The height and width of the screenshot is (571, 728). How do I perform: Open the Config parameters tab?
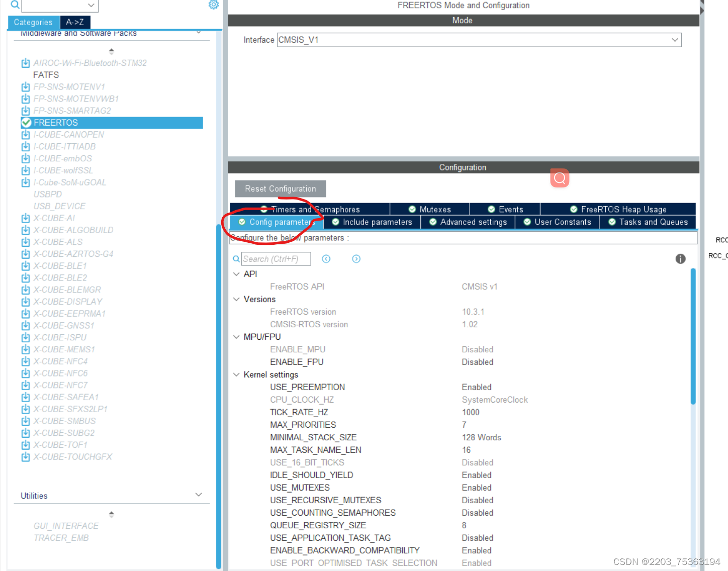[277, 222]
